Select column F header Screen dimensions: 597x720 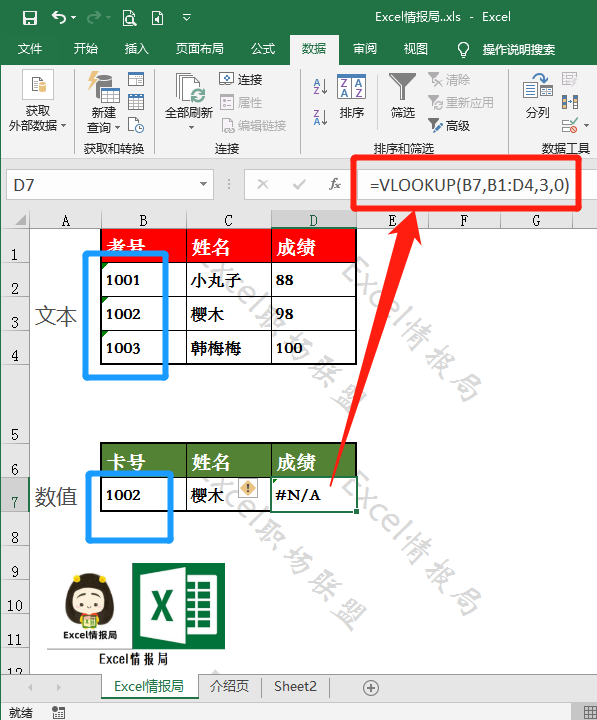pyautogui.click(x=464, y=220)
